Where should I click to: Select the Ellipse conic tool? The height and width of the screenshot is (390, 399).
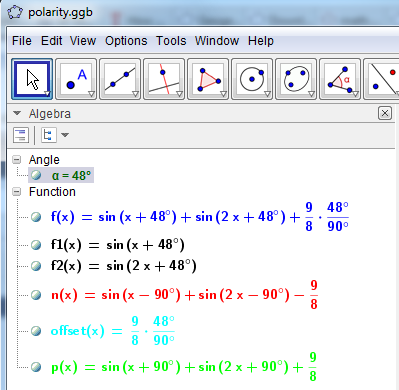tap(296, 79)
